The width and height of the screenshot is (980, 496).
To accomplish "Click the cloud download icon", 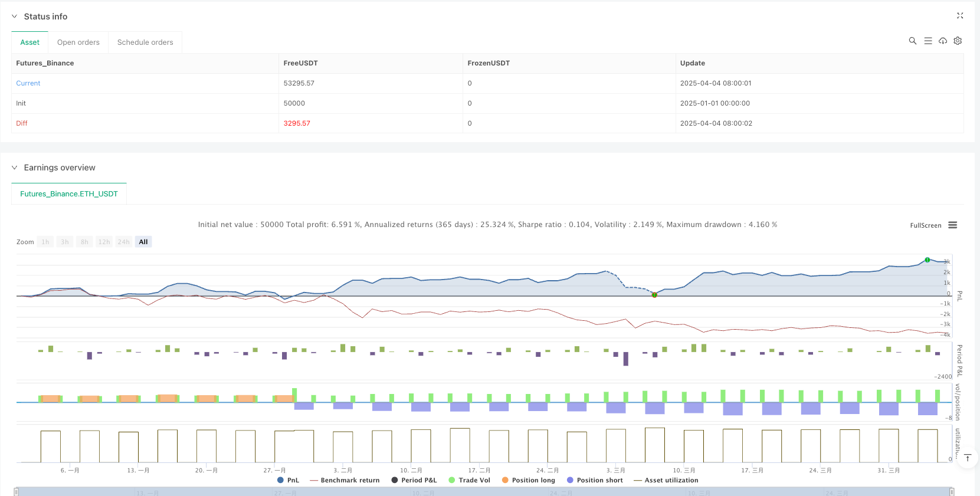I will (x=943, y=41).
